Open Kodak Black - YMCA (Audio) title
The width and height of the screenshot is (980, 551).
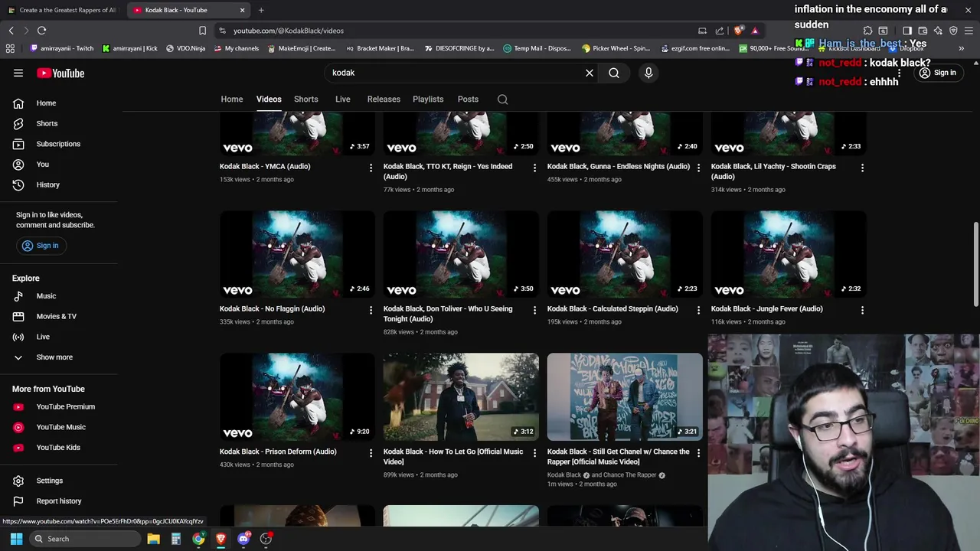tap(265, 166)
